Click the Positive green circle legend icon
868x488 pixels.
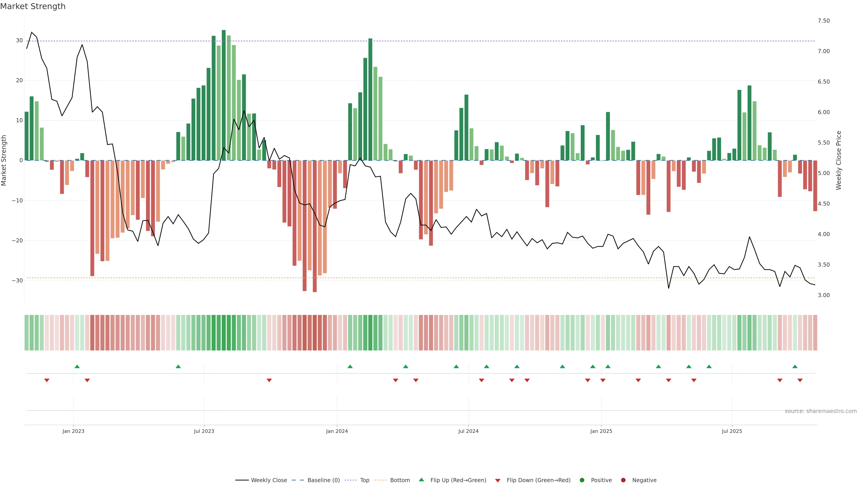582,480
